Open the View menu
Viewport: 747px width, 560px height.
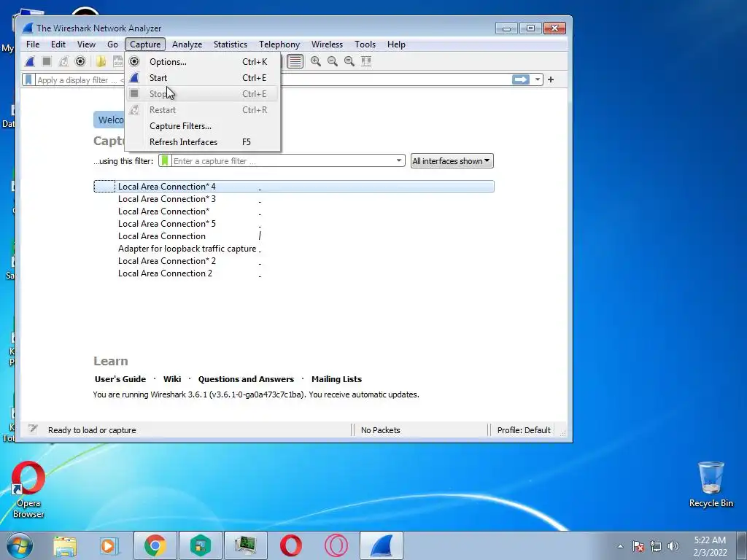[x=86, y=44]
